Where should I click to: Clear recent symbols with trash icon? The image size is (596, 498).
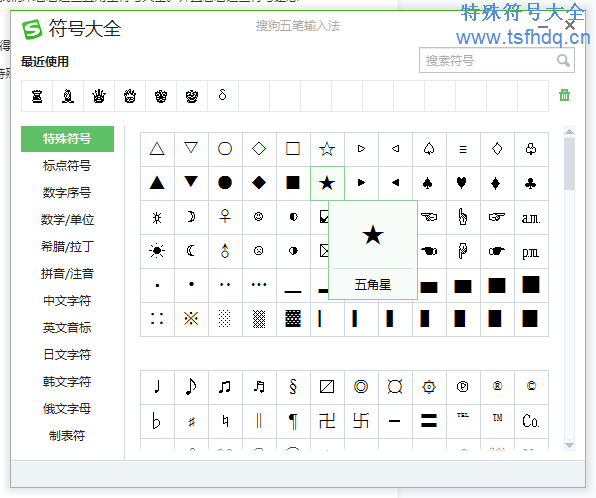564,95
